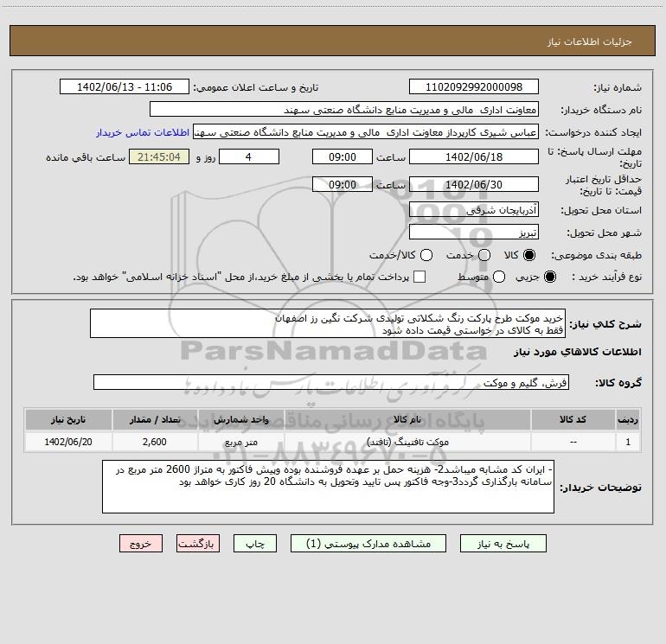This screenshot has height=644, width=666.
Task: Select the کالا radio button
Action: (529, 255)
